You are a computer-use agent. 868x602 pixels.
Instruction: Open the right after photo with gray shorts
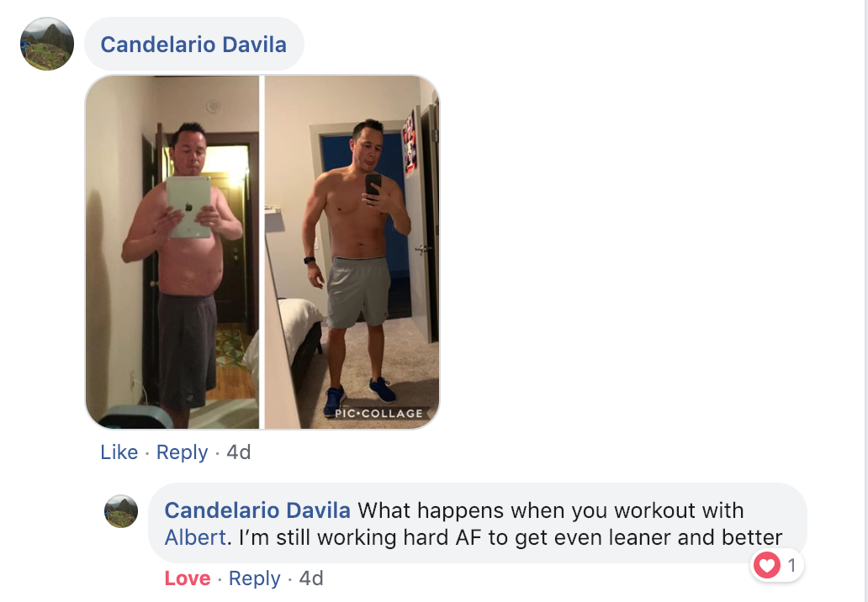[x=352, y=252]
